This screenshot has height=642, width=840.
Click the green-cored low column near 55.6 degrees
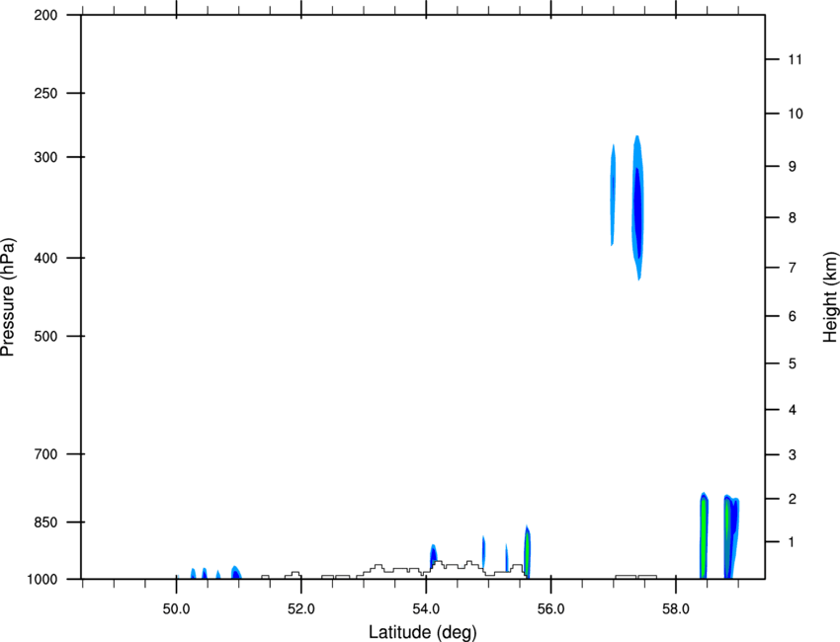(527, 552)
